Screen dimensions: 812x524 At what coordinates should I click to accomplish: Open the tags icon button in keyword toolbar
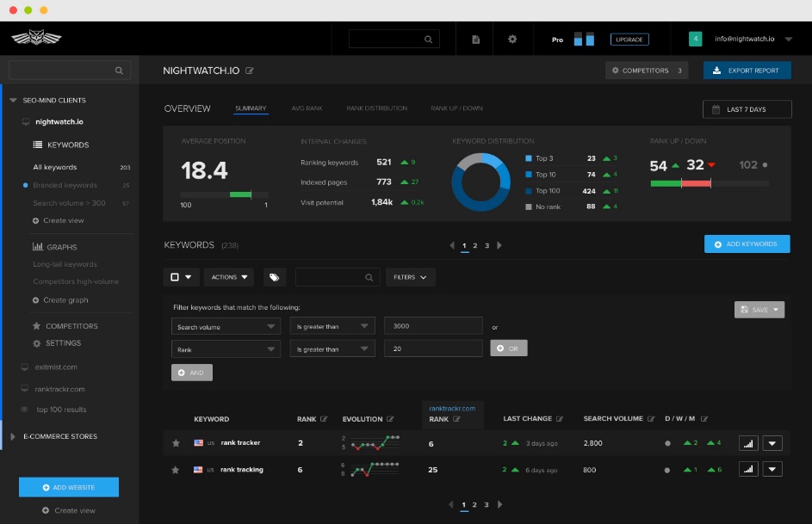point(275,277)
